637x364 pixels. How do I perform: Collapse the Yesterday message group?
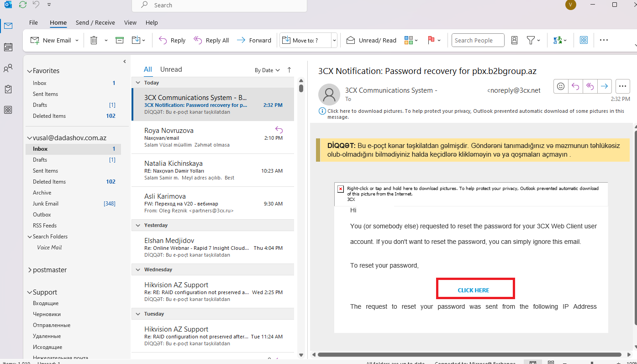click(138, 225)
